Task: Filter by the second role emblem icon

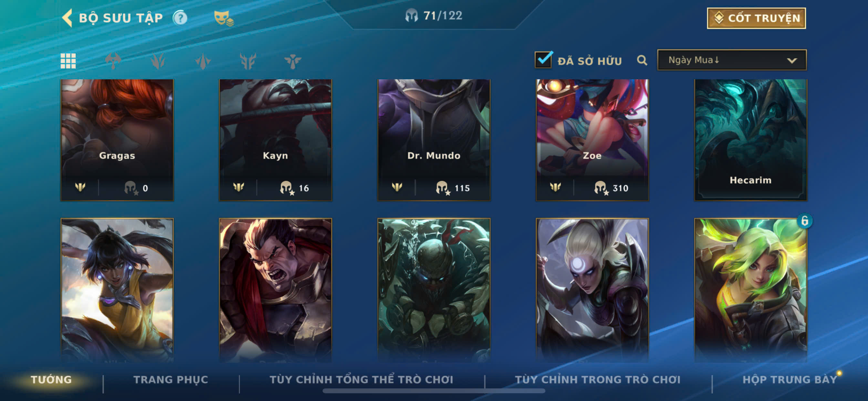Action: tap(158, 61)
